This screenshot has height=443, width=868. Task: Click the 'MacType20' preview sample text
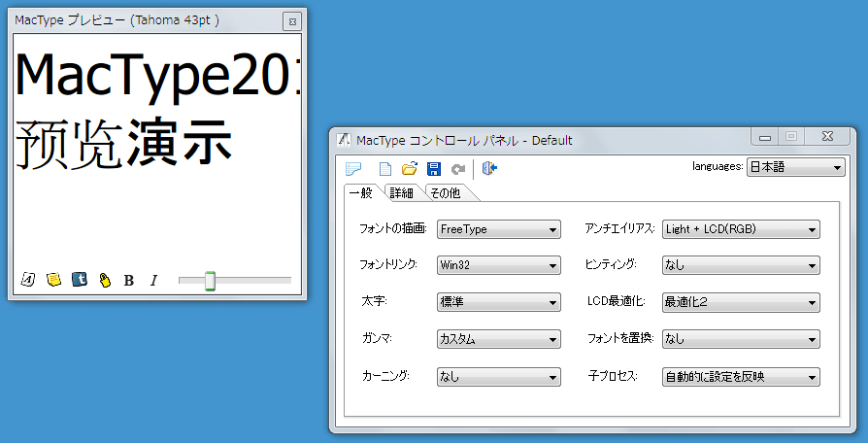click(159, 75)
